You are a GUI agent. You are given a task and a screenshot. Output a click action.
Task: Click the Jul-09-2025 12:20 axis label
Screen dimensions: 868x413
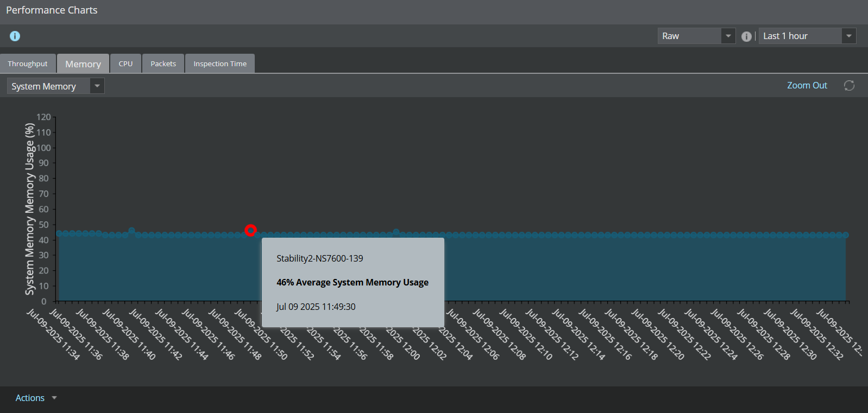tap(658, 334)
